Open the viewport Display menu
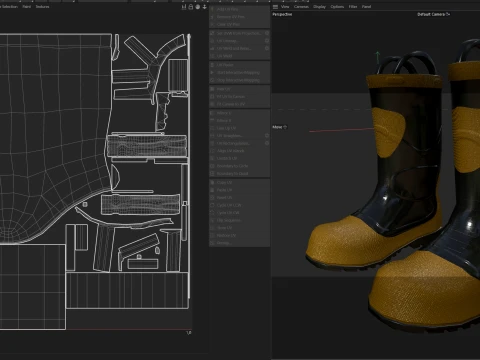 319,7
